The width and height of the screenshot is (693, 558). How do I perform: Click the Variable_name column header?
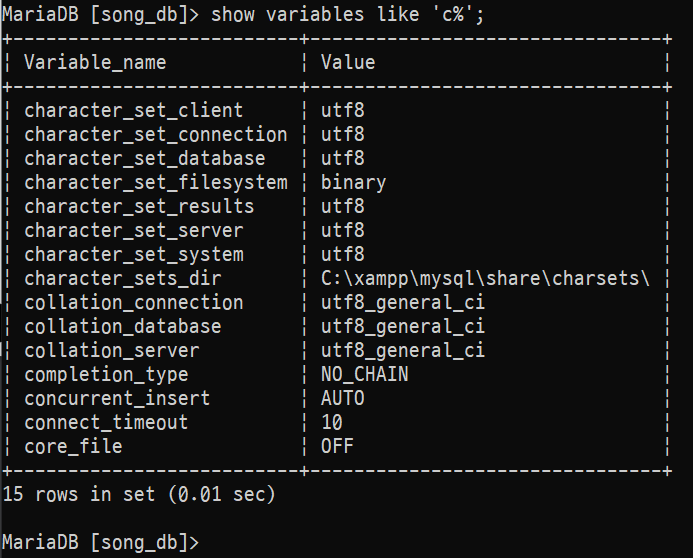[x=95, y=62]
